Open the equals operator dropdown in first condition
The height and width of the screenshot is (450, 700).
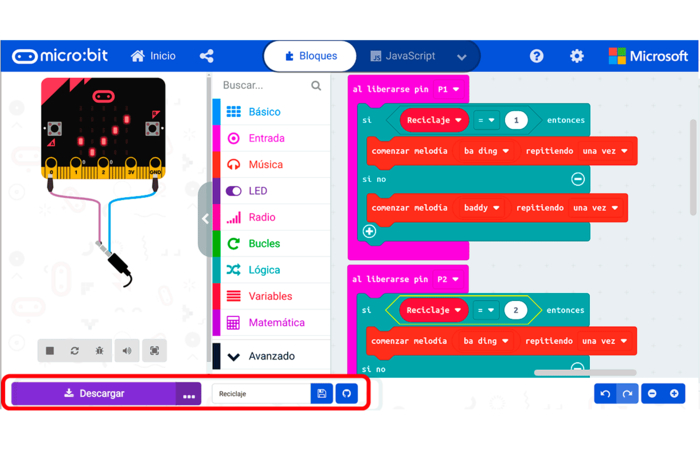tap(487, 120)
